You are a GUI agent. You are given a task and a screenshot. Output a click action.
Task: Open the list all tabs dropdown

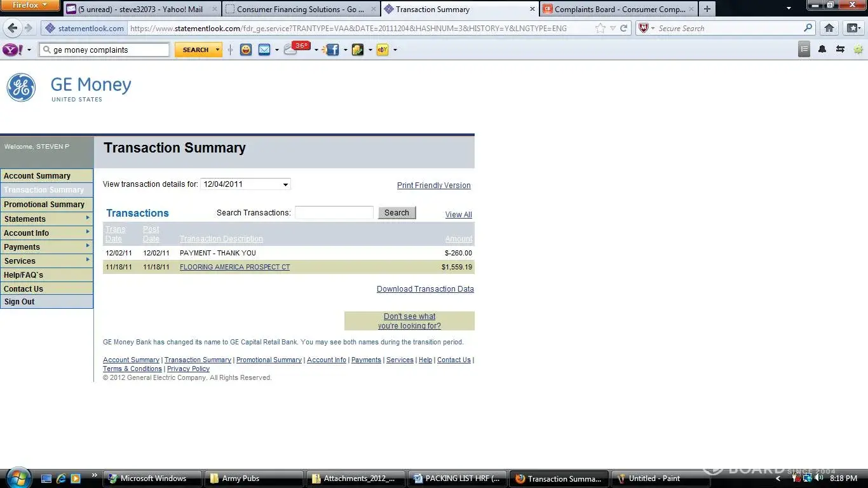tap(789, 9)
